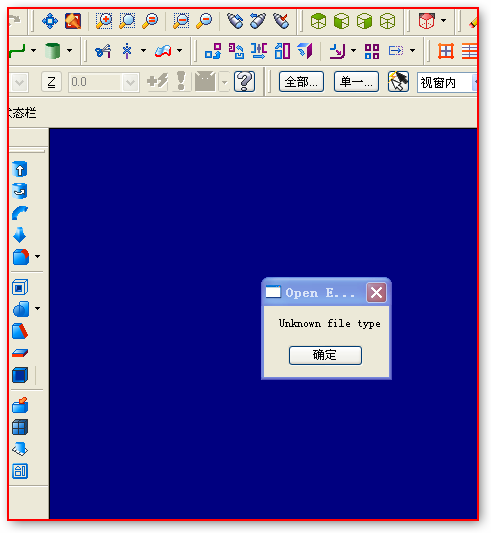Click the Solid Extrude up-arrow icon
This screenshot has height=533, width=491.
(20, 169)
